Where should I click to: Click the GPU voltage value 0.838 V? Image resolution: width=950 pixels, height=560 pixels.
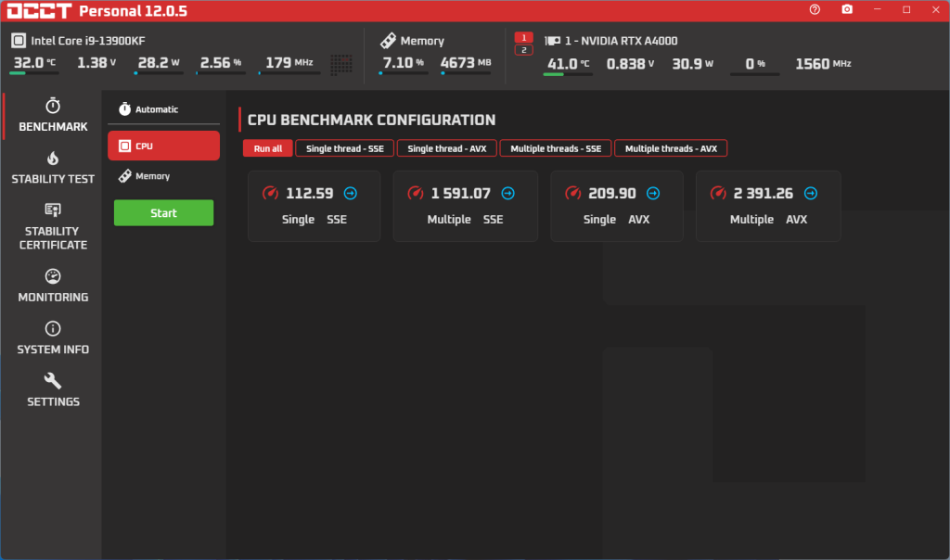coord(630,64)
